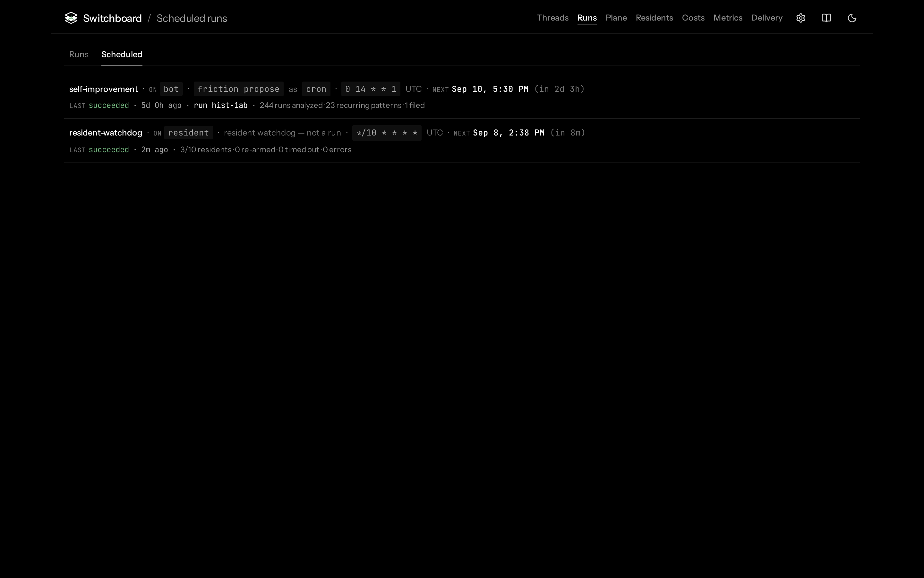Image resolution: width=924 pixels, height=578 pixels.
Task: Click the 5d 0h ago timestamp
Action: [161, 105]
